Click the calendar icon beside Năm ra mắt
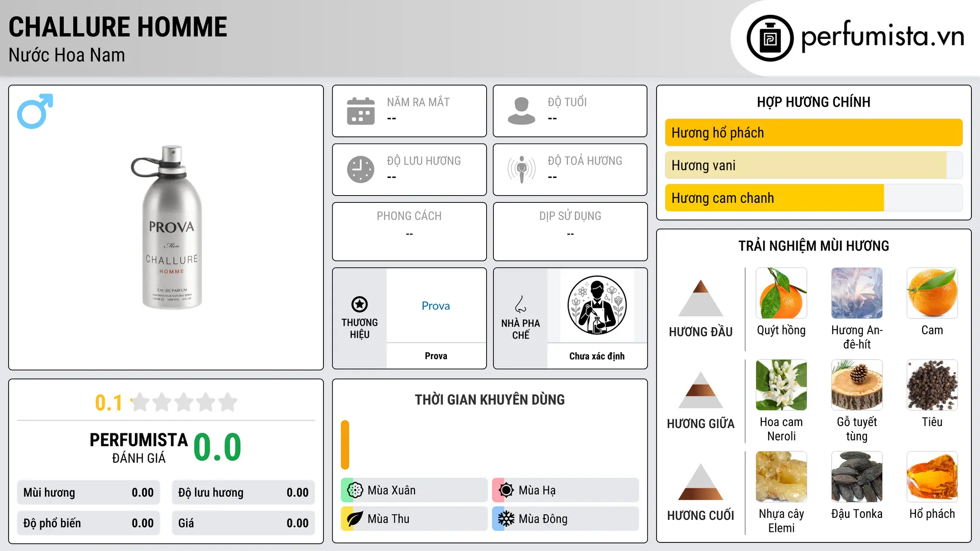Screen dimensions: 980x551 [361, 111]
